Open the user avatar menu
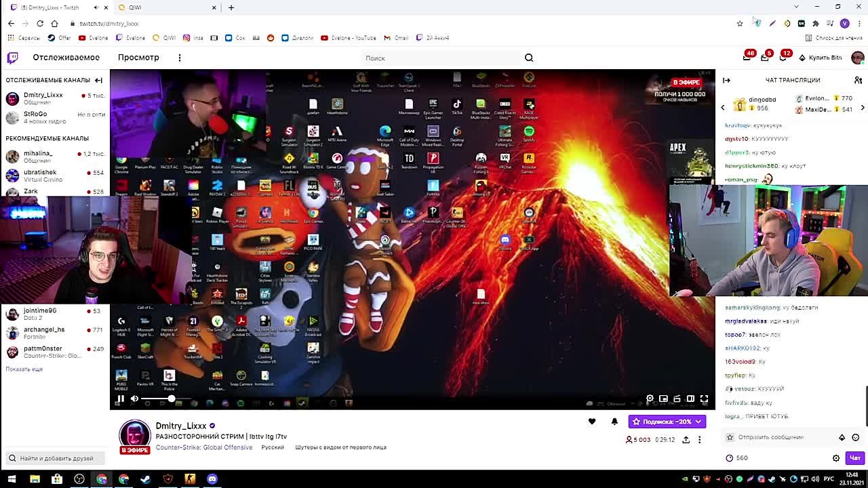The height and width of the screenshot is (488, 868). (x=858, y=58)
